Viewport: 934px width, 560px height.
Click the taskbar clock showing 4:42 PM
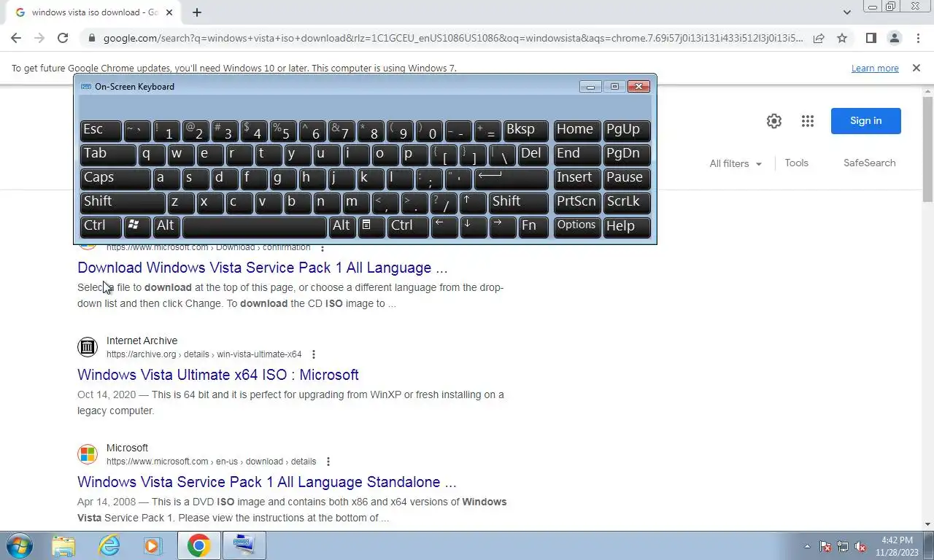click(x=897, y=546)
